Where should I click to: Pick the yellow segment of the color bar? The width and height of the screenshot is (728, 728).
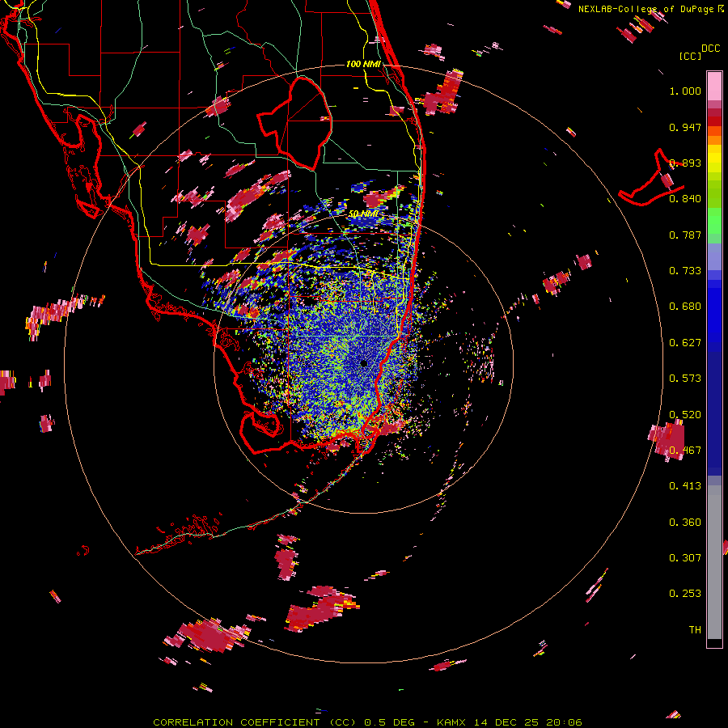point(714,159)
